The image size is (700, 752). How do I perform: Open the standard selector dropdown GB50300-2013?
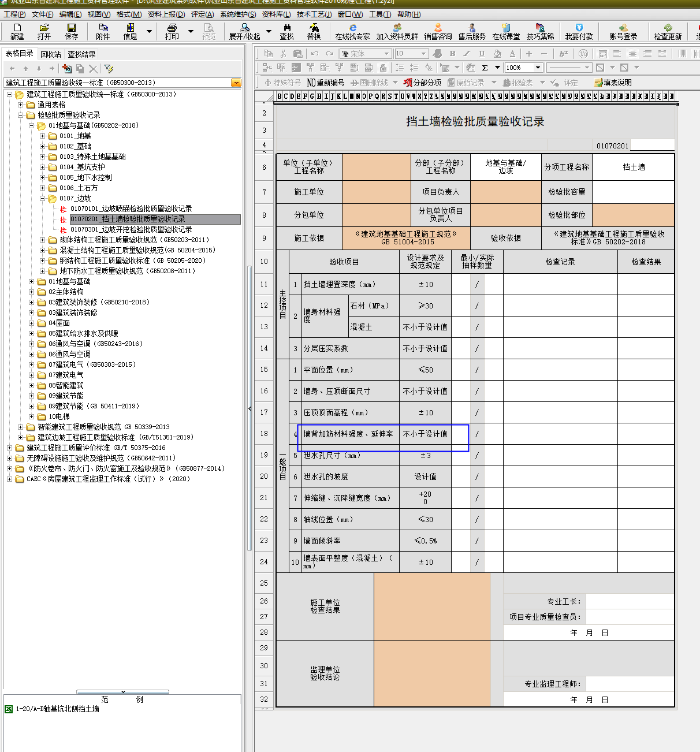(236, 83)
